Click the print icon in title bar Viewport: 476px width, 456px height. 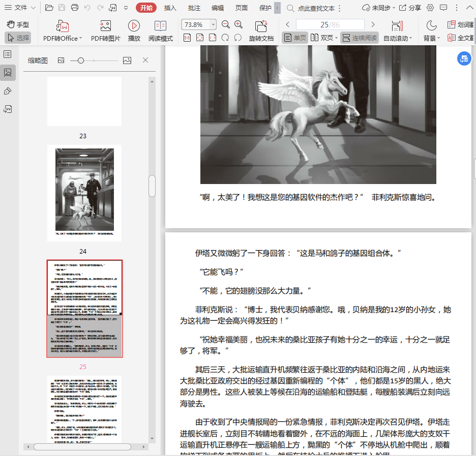pyautogui.click(x=75, y=8)
